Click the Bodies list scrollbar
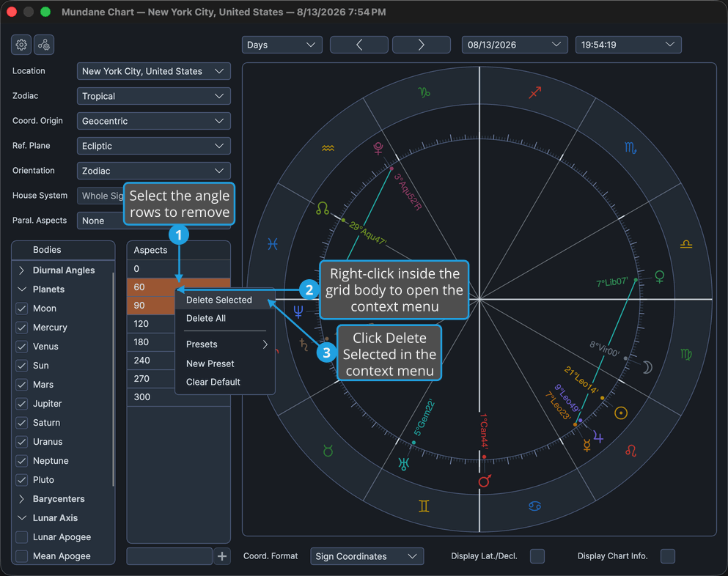 pos(114,379)
